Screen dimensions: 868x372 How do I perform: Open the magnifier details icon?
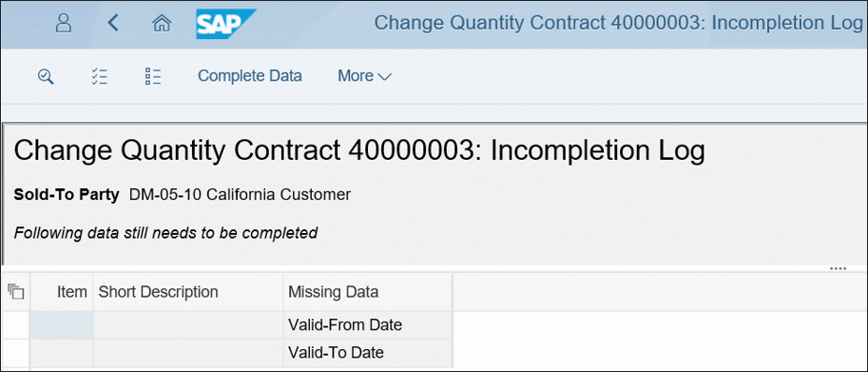46,76
